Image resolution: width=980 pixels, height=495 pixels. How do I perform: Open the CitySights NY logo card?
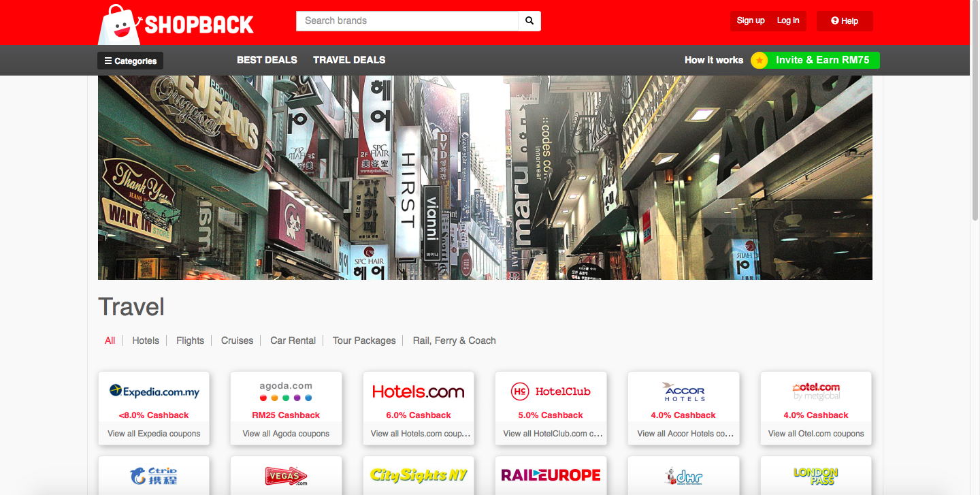(x=419, y=475)
